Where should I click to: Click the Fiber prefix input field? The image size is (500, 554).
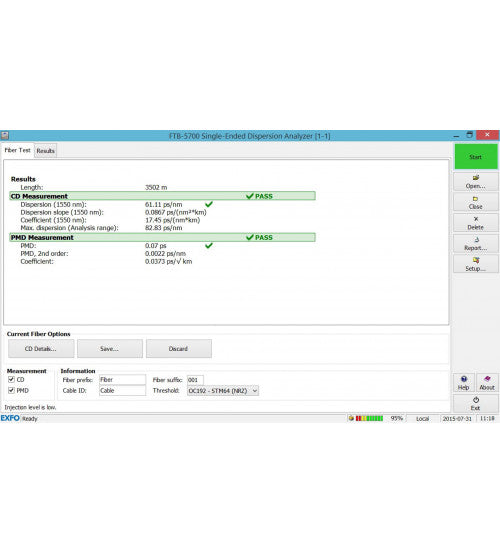point(122,380)
